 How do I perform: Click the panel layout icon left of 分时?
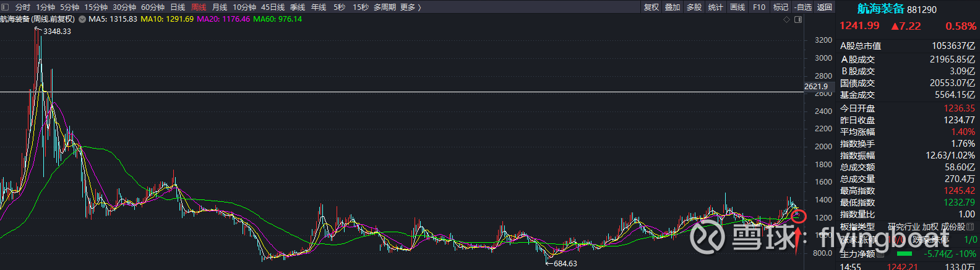pyautogui.click(x=6, y=7)
